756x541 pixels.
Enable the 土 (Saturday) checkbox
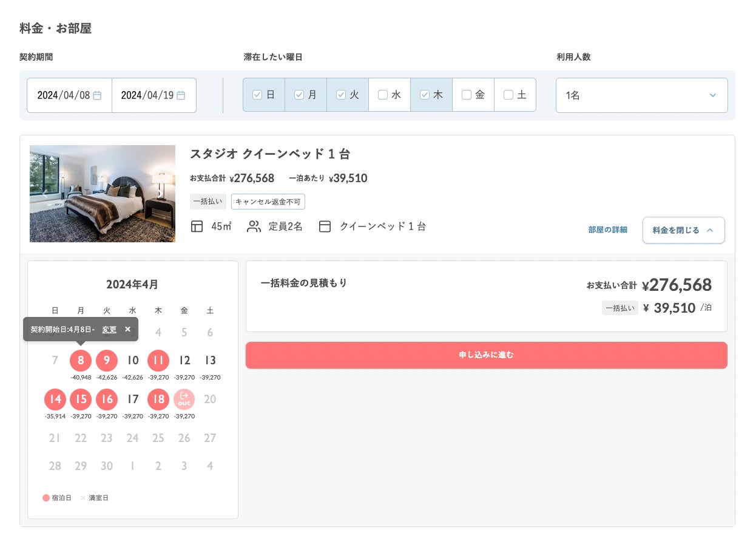click(x=508, y=95)
